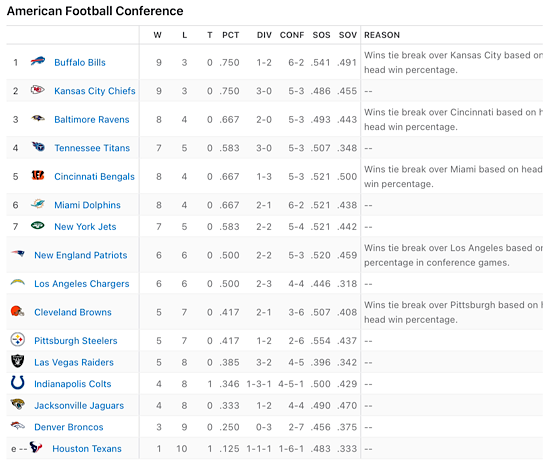Click the Cincinnati Bengals striped B logo
Screen dimensions: 550x462
(38, 175)
